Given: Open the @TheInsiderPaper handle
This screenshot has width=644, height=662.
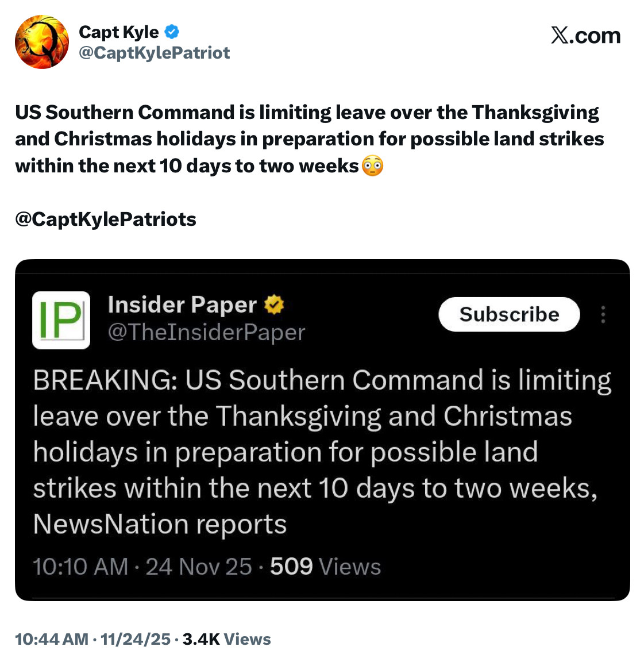Looking at the screenshot, I should (x=206, y=332).
